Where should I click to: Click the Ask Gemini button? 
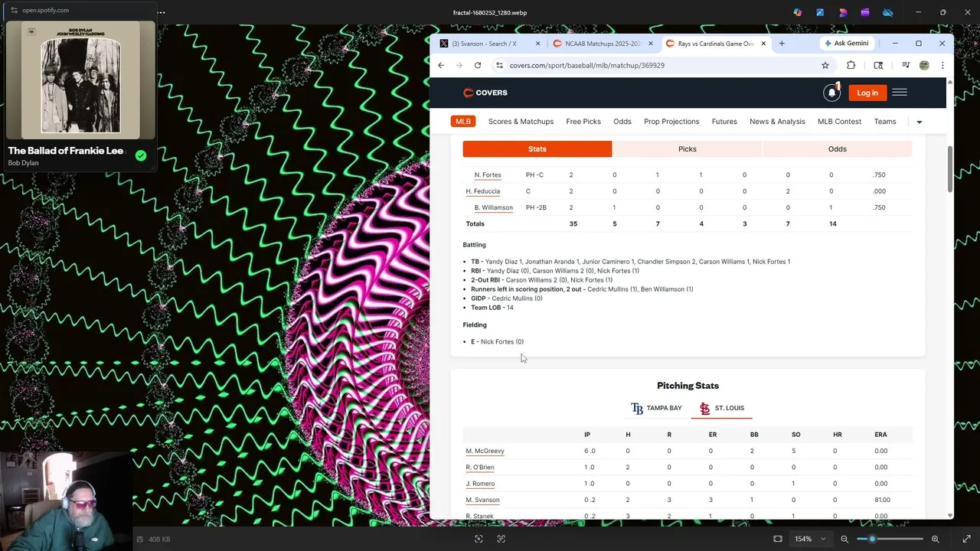point(845,44)
